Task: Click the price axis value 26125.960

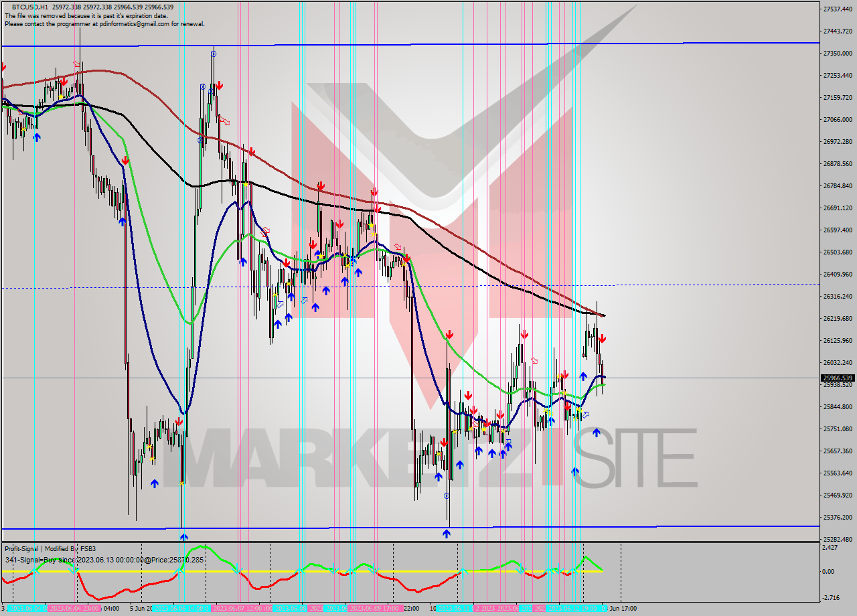Action: point(838,341)
